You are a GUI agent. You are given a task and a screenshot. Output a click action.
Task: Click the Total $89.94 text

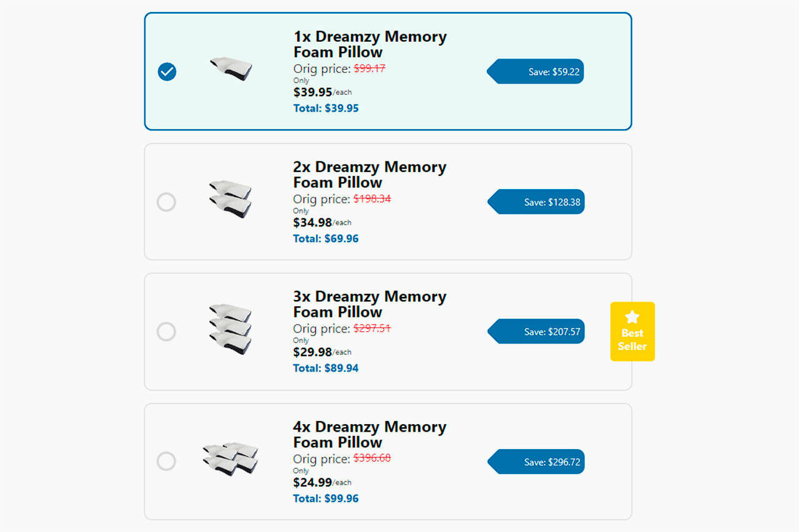click(x=325, y=368)
